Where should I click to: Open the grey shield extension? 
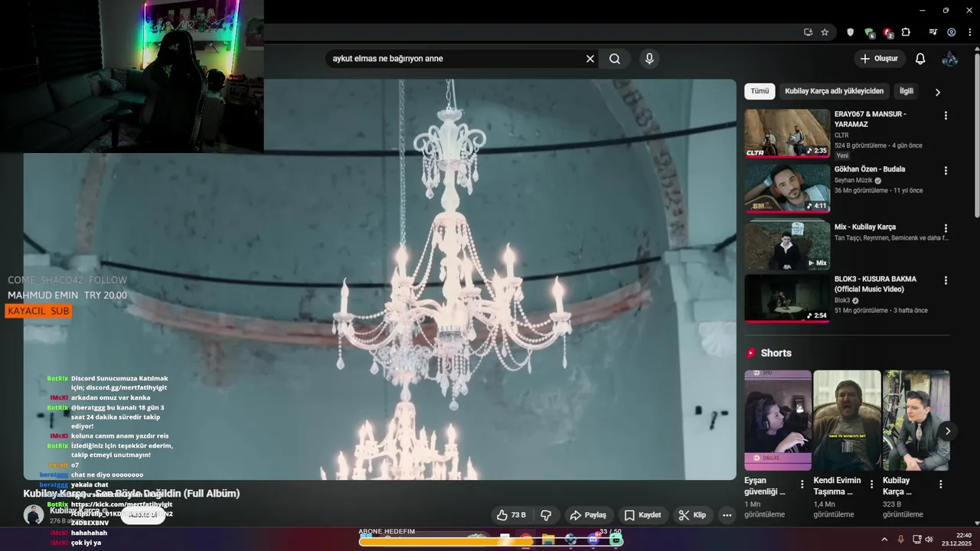pos(850,32)
